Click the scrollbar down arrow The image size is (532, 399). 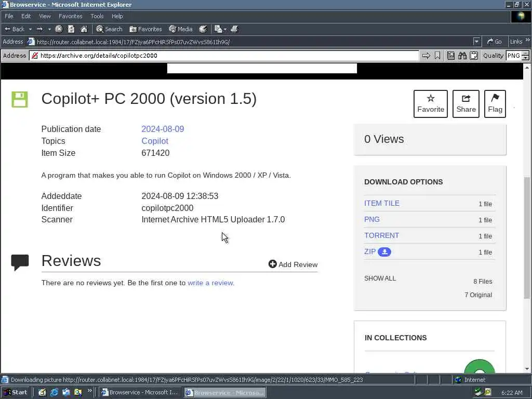tap(527, 369)
